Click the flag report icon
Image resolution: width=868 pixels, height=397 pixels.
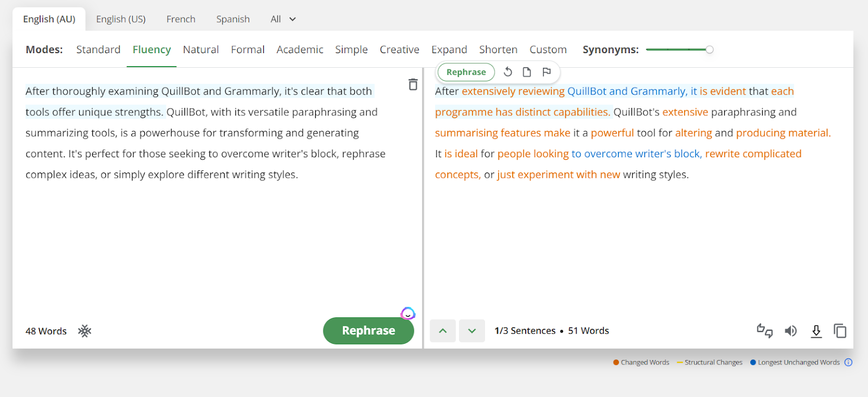click(546, 72)
